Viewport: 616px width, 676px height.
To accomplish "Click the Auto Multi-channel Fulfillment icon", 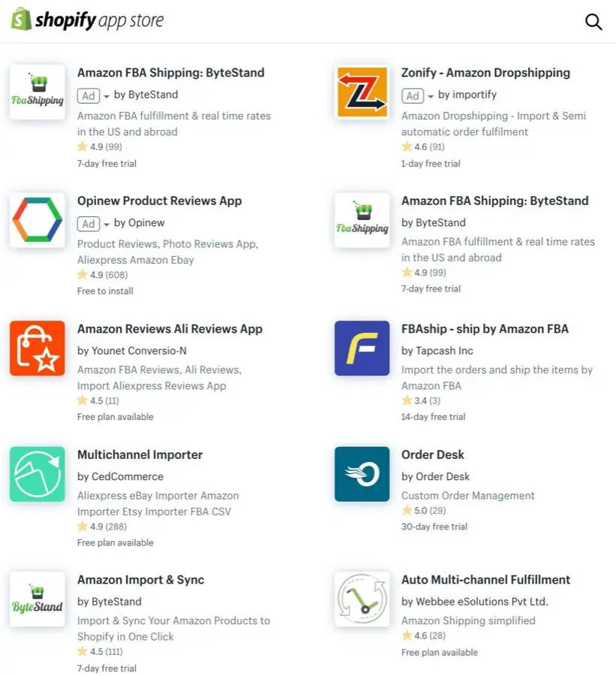I will click(x=362, y=599).
